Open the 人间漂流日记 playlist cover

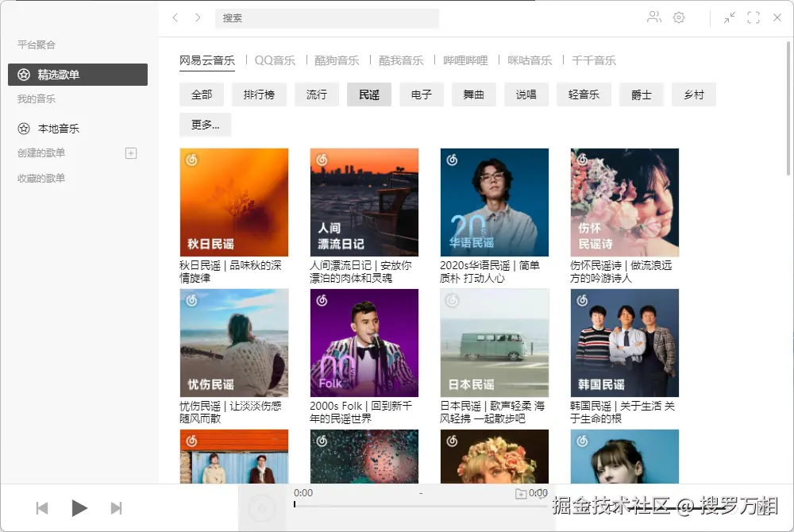pyautogui.click(x=364, y=202)
